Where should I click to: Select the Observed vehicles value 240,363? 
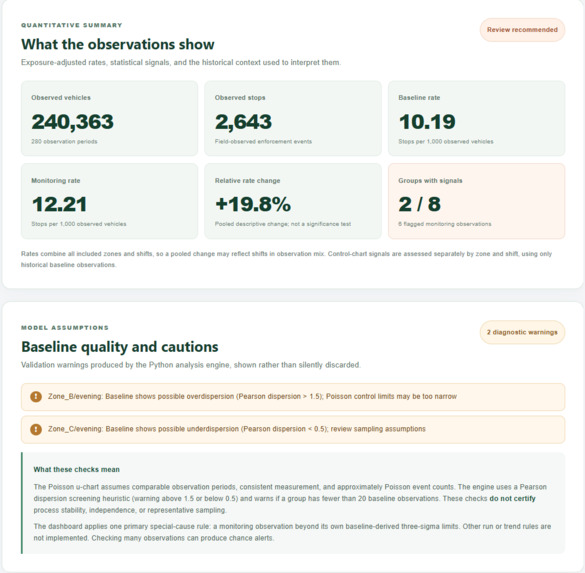72,122
